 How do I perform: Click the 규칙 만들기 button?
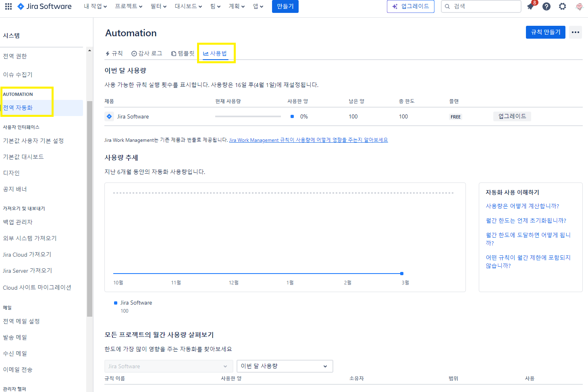(x=546, y=32)
